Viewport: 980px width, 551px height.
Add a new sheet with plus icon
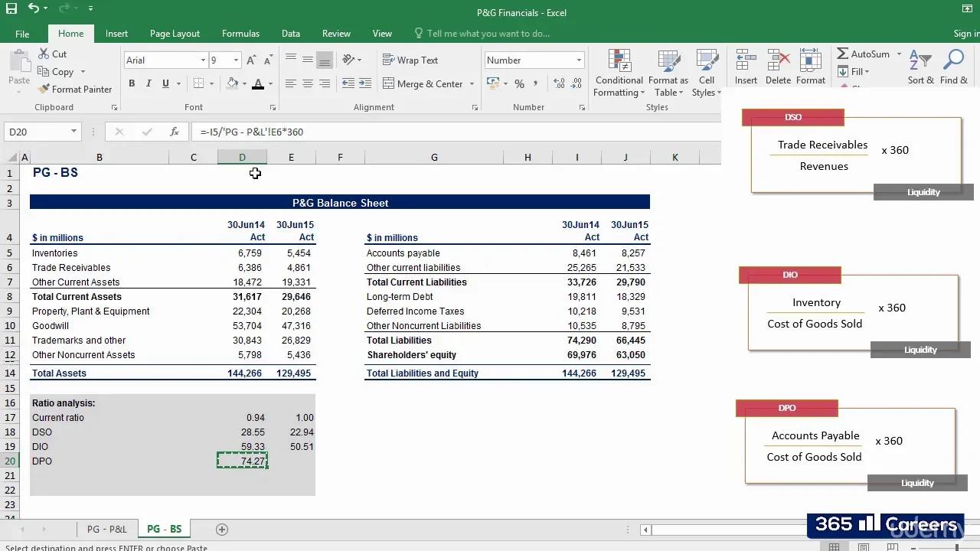click(222, 529)
